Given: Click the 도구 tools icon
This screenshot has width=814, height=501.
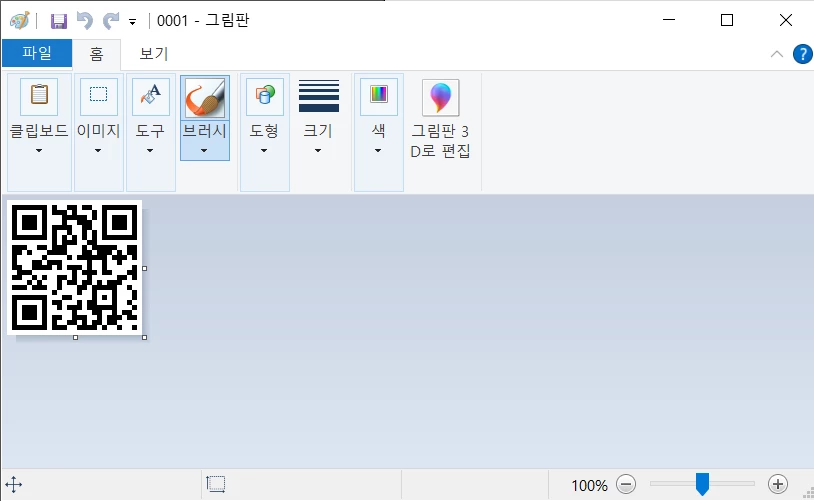Looking at the screenshot, I should coord(151,96).
